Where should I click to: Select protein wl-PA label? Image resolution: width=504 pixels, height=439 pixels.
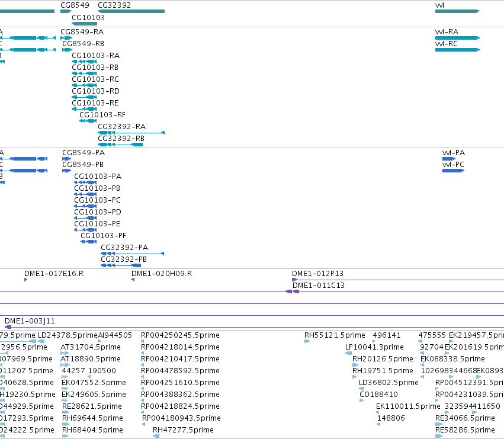coord(454,153)
